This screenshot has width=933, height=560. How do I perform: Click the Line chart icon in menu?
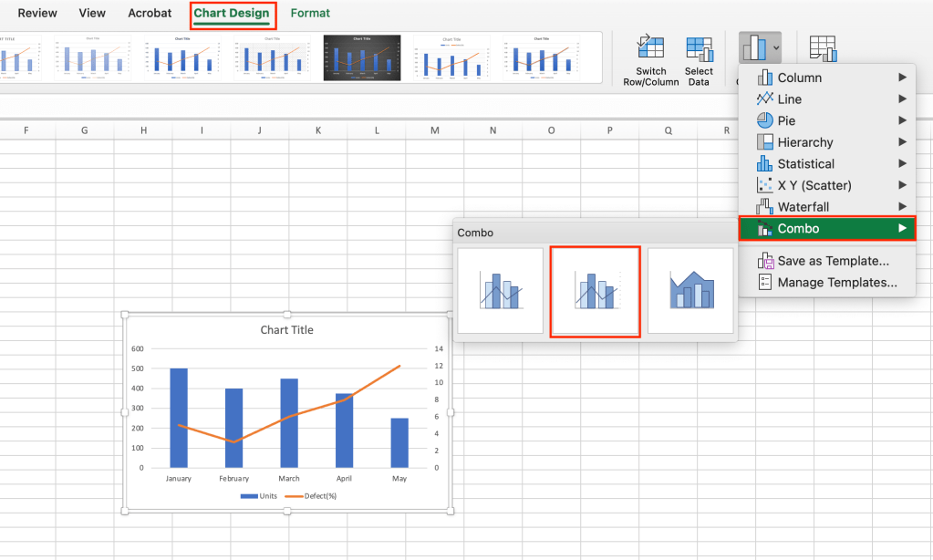pos(764,99)
